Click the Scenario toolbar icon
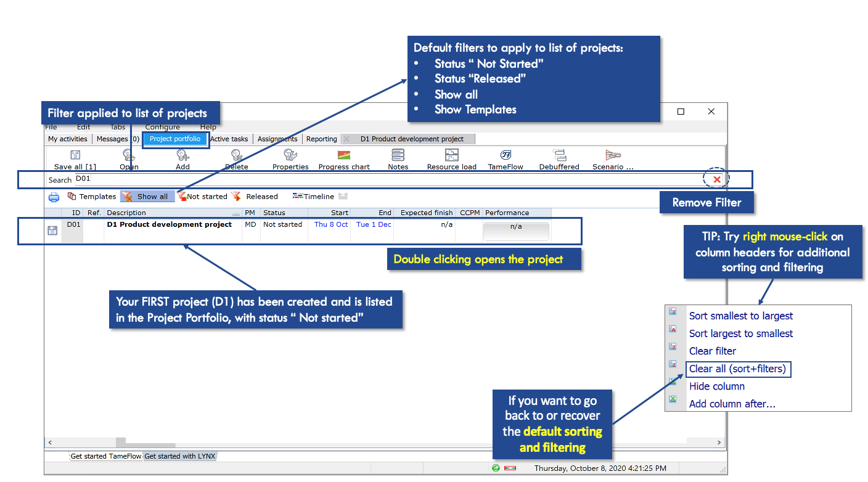 point(613,155)
